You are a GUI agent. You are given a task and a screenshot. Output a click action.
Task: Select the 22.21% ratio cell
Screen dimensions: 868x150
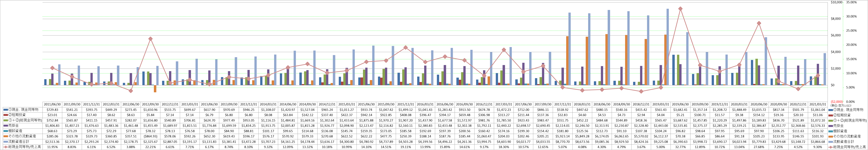150,147
